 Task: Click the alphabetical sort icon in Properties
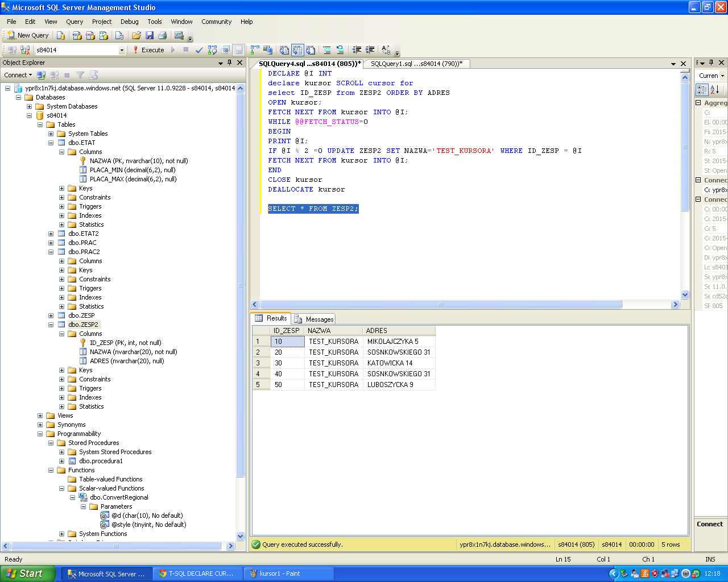715,89
